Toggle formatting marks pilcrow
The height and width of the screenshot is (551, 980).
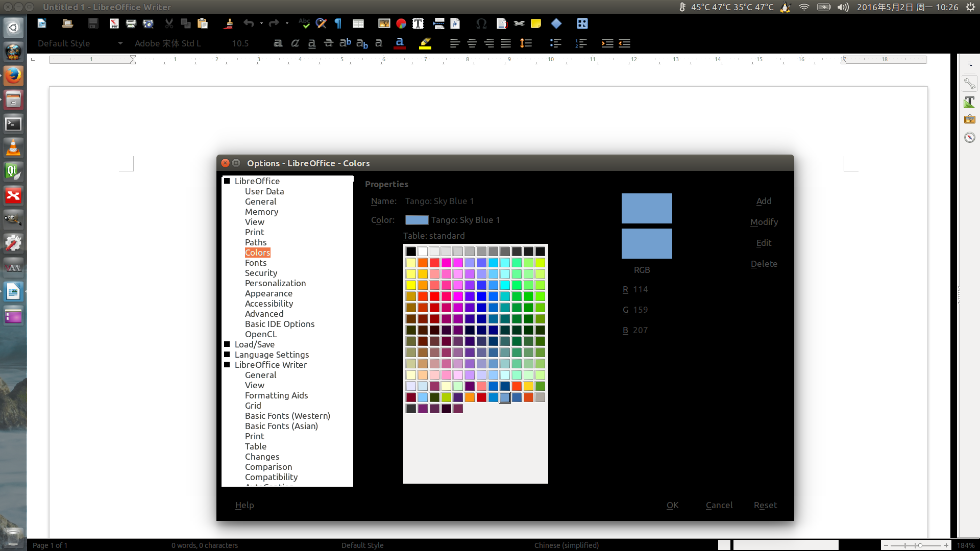(x=338, y=23)
